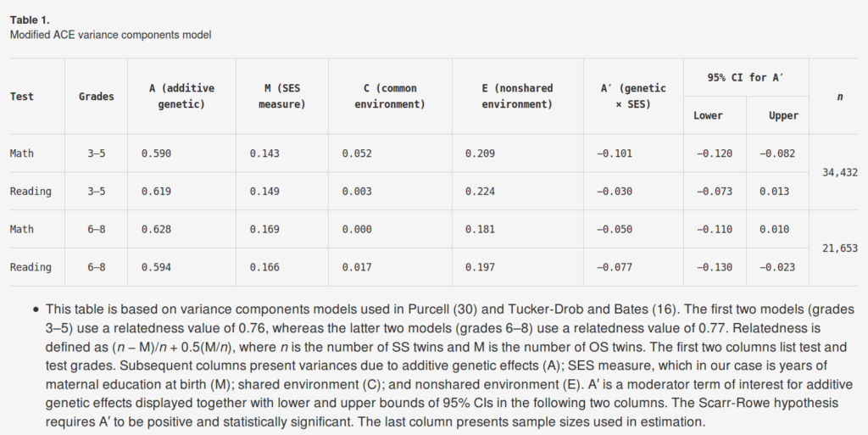Click the "Upper" sub-column header
Image resolution: width=868 pixels, height=435 pixels.
[783, 115]
